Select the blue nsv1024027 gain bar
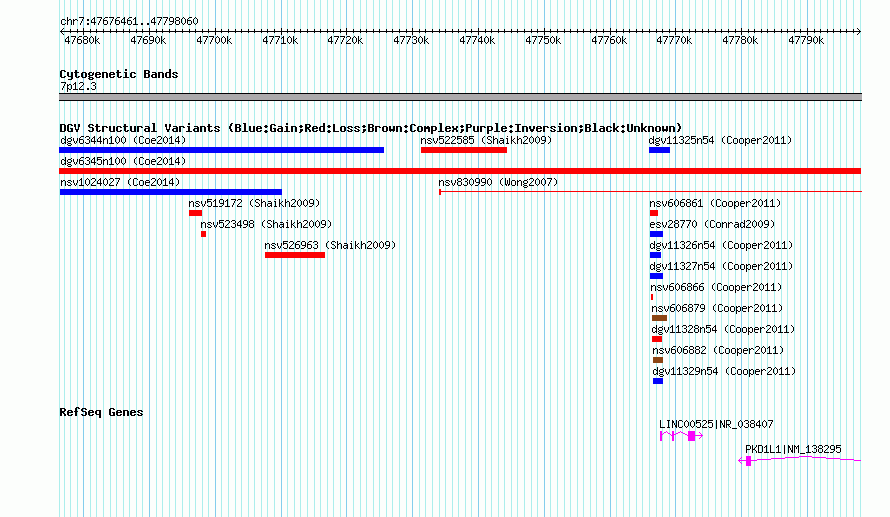Image resolution: width=890 pixels, height=517 pixels. pos(171,192)
